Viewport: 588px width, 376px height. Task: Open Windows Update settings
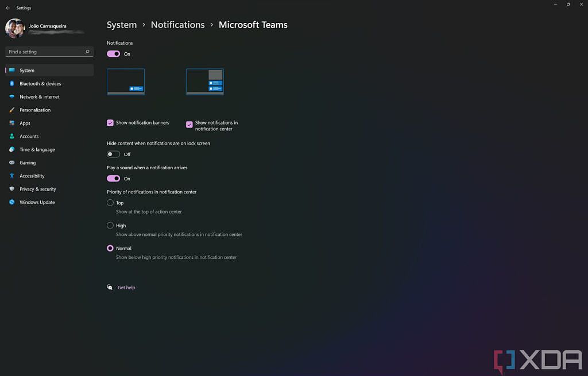[37, 202]
